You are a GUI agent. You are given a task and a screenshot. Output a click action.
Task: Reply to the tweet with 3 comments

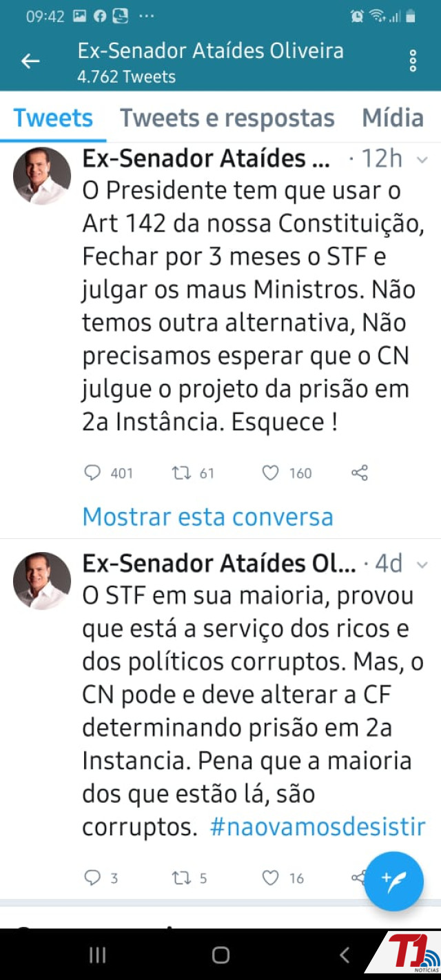click(92, 877)
